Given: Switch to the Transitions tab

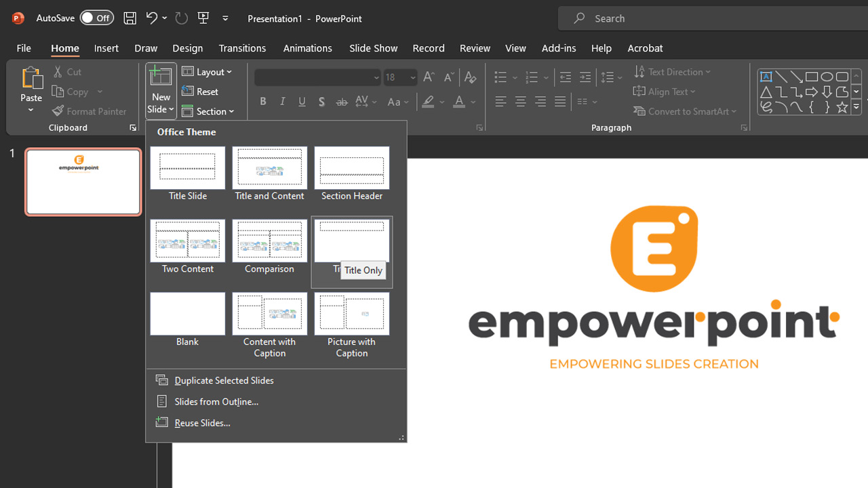Looking at the screenshot, I should pyautogui.click(x=242, y=48).
